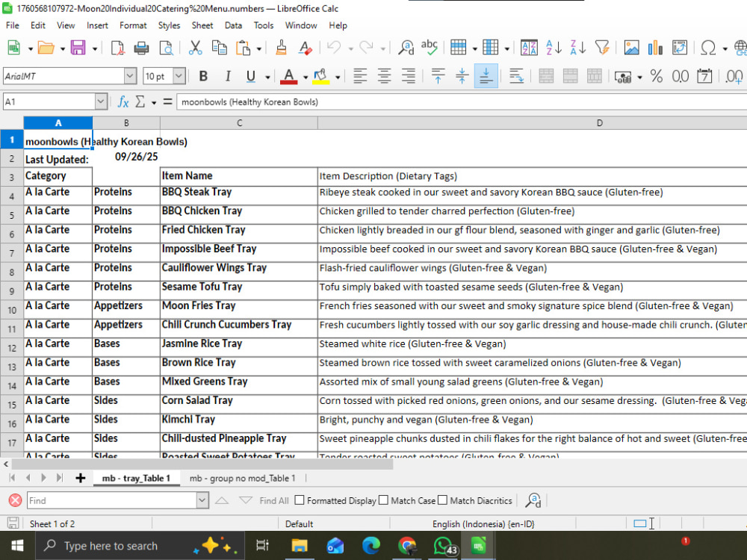Open the Format menu
Screen dimensions: 747x560
[133, 25]
